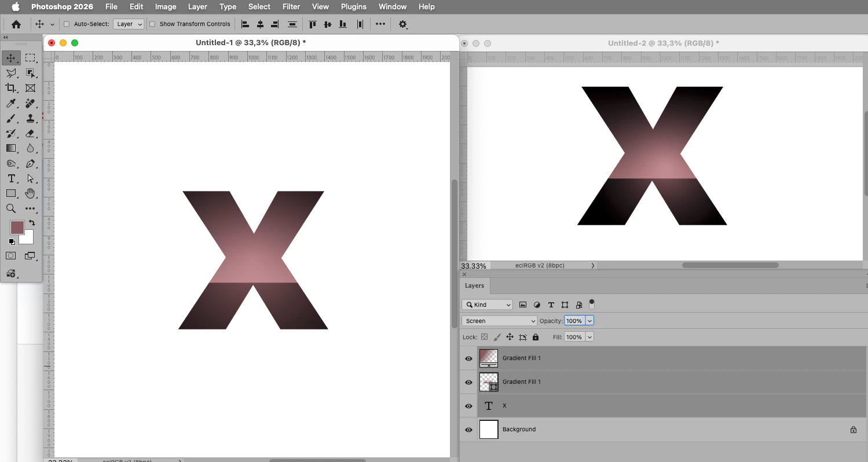Open the Layer menu
This screenshot has height=462, width=868.
197,6
